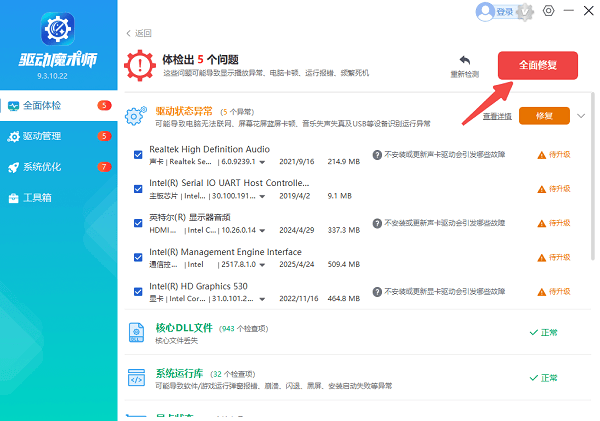Click the 登录 user avatar icon
The width and height of the screenshot is (600, 421).
(x=486, y=11)
